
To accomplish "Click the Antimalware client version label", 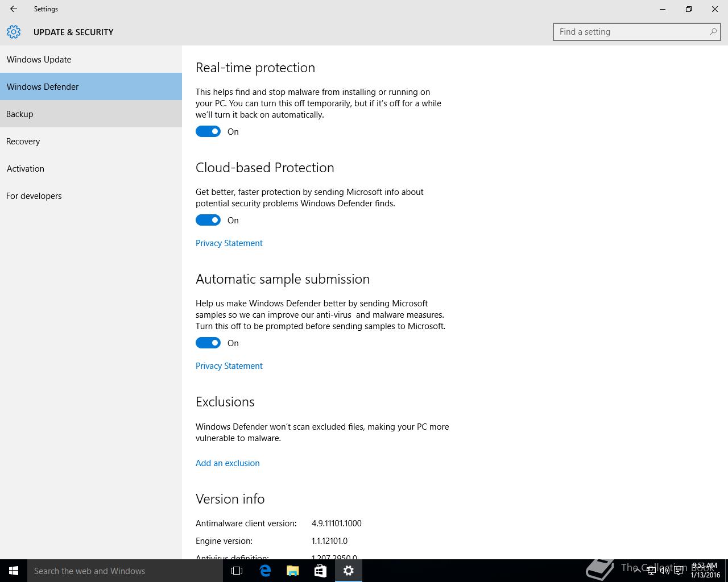I will point(246,523).
